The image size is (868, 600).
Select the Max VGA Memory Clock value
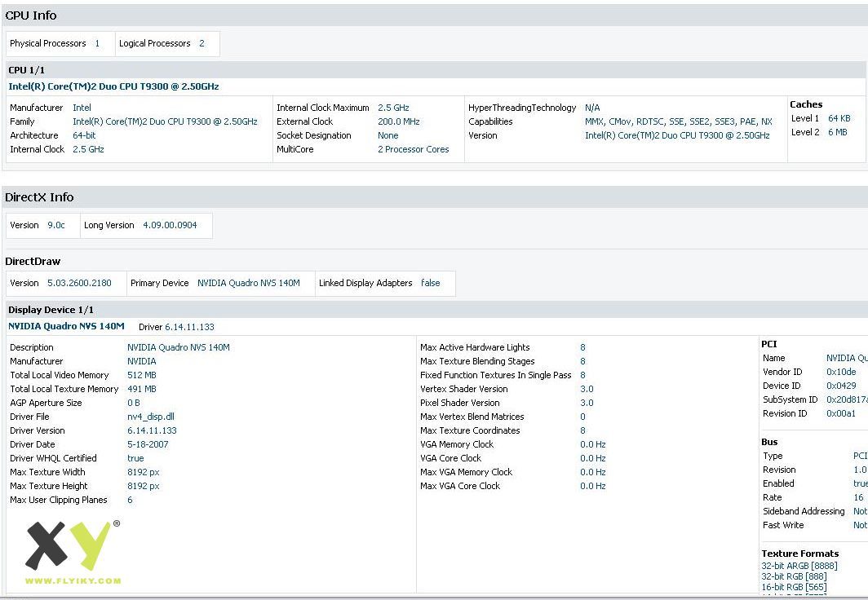point(593,472)
